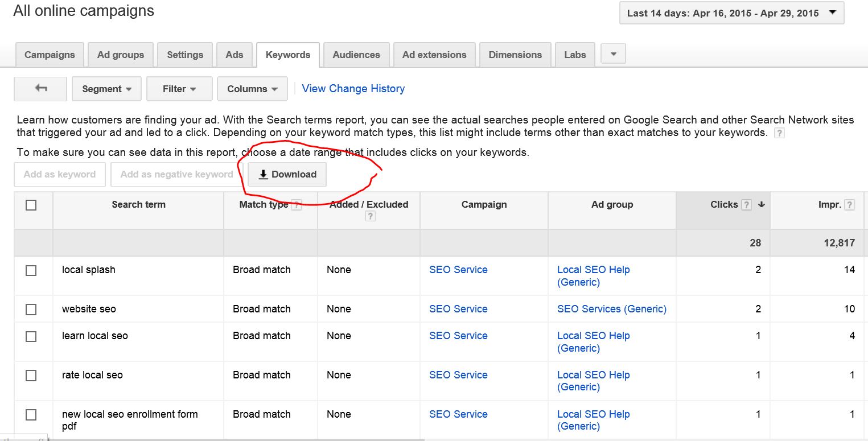Open Local SEO Help ad group for 'local splash'

pyautogui.click(x=594, y=276)
